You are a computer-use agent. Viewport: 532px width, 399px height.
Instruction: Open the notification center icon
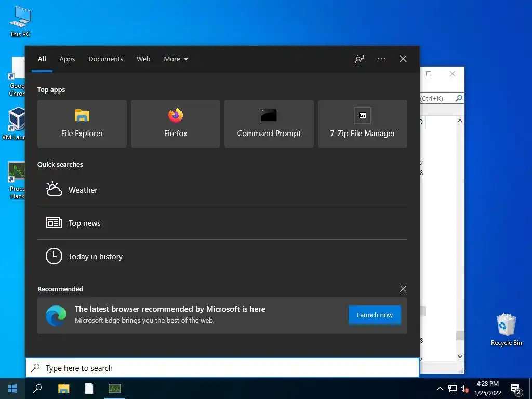coord(516,389)
